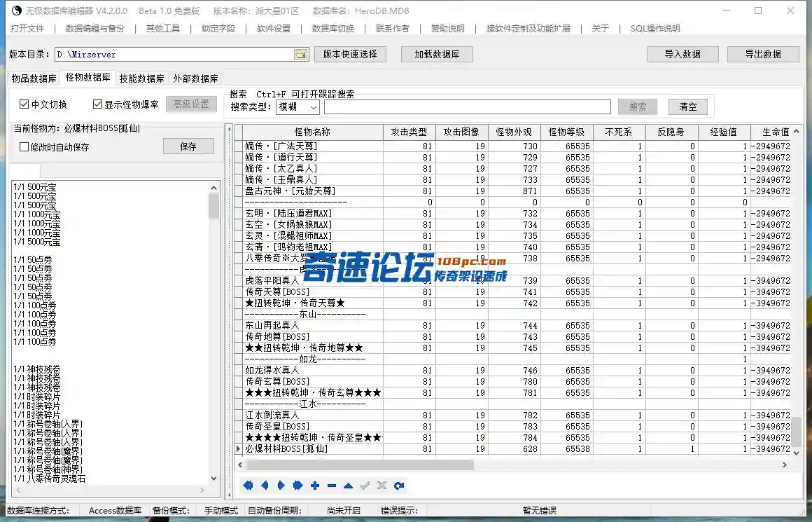Open the 数据编辑与备份 menu
The image size is (812, 522).
pyautogui.click(x=94, y=29)
